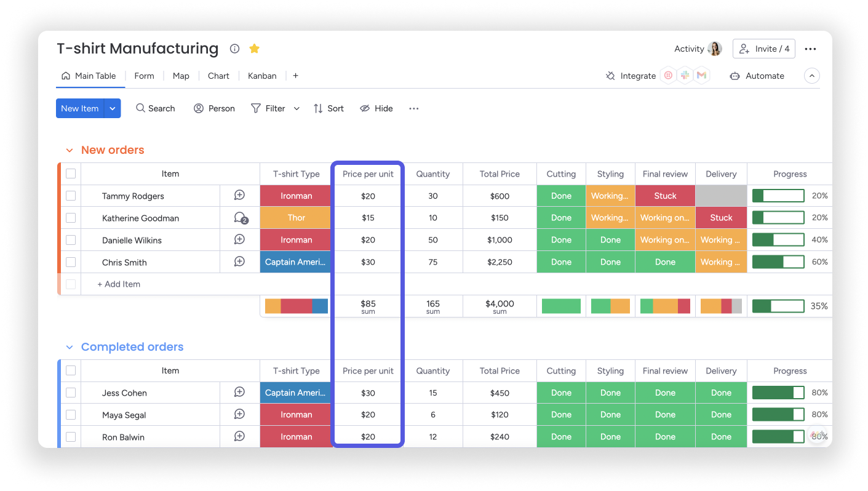
Task: Collapse the New orders group
Action: coord(70,150)
